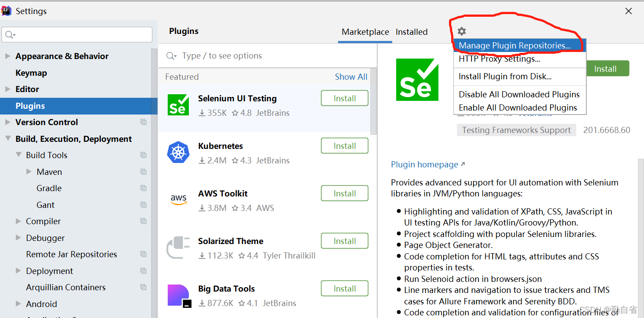The image size is (644, 318).
Task: Click project-level icon next to Deployment
Action: pyautogui.click(x=144, y=271)
